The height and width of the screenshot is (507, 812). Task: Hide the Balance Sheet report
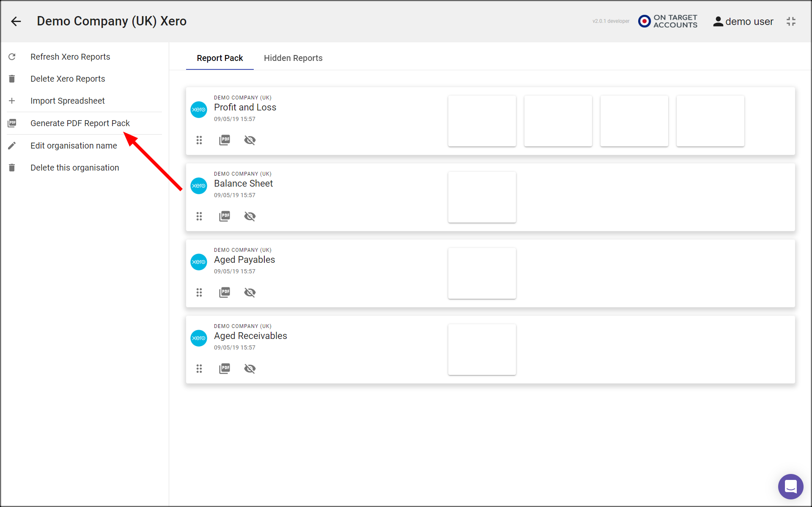(250, 216)
